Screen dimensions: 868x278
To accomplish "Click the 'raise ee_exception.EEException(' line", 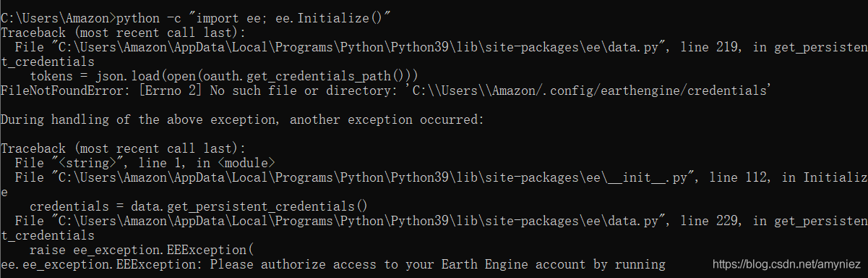I will [x=142, y=250].
